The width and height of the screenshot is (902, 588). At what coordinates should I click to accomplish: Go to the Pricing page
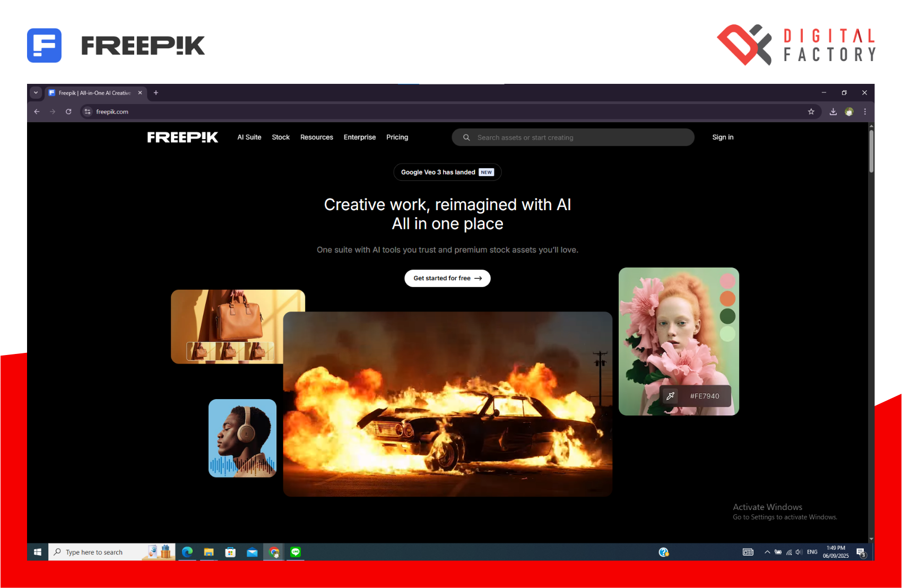397,137
